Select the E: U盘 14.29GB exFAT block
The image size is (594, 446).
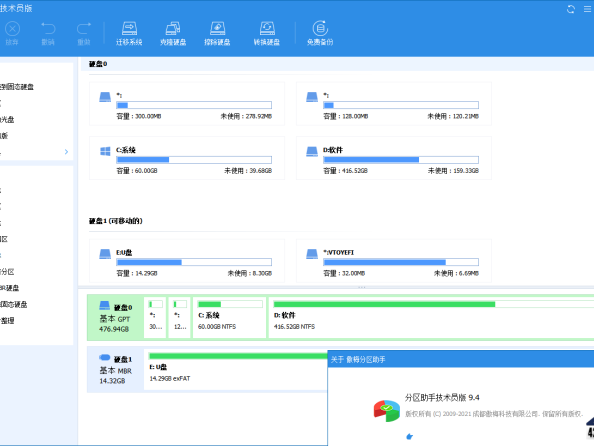pos(236,370)
